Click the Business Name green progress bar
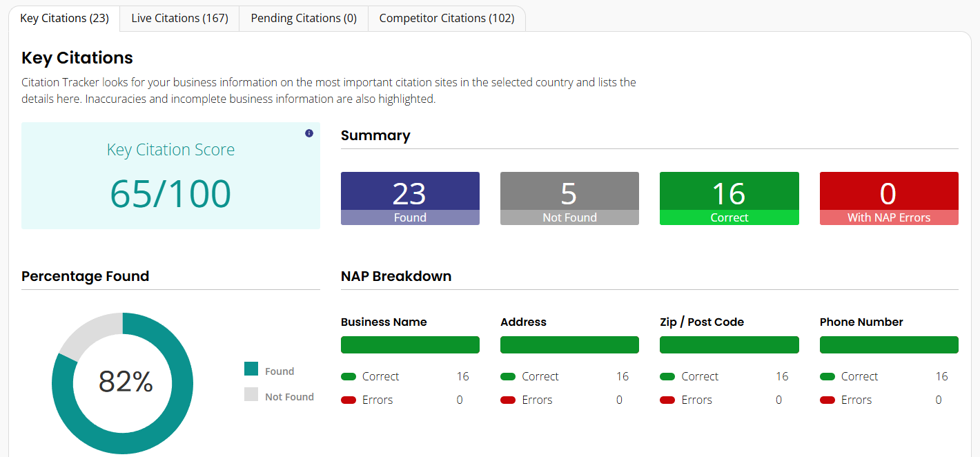 (x=410, y=344)
